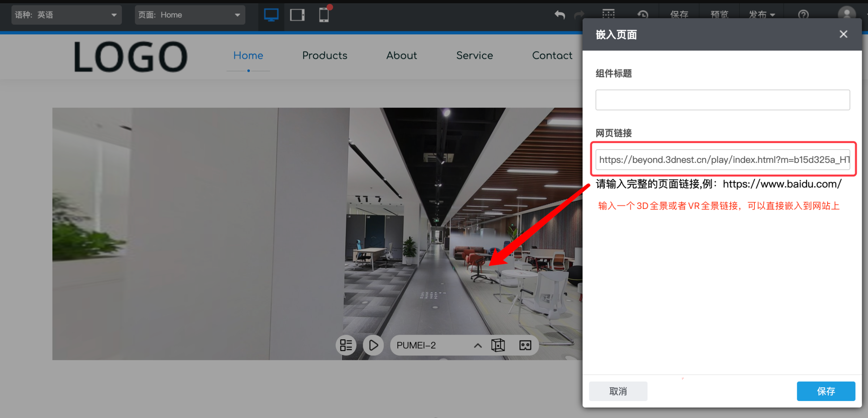Play the PUMEI-2 panorama tour

click(373, 345)
